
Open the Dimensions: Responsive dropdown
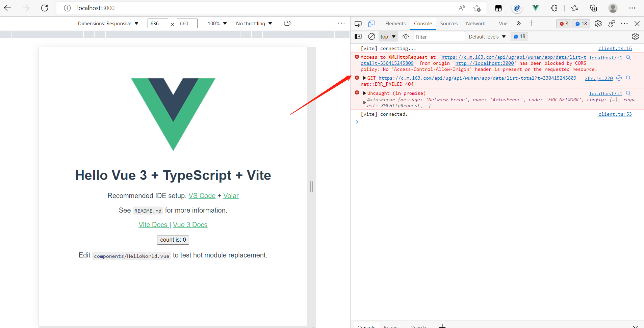pos(108,23)
